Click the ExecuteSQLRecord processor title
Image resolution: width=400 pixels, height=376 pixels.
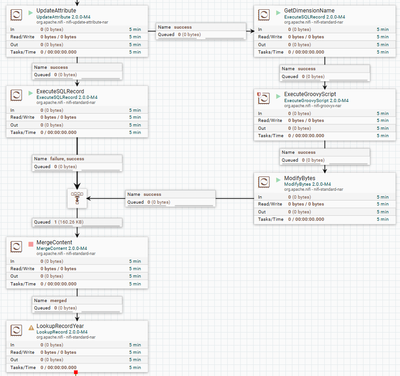pos(60,91)
